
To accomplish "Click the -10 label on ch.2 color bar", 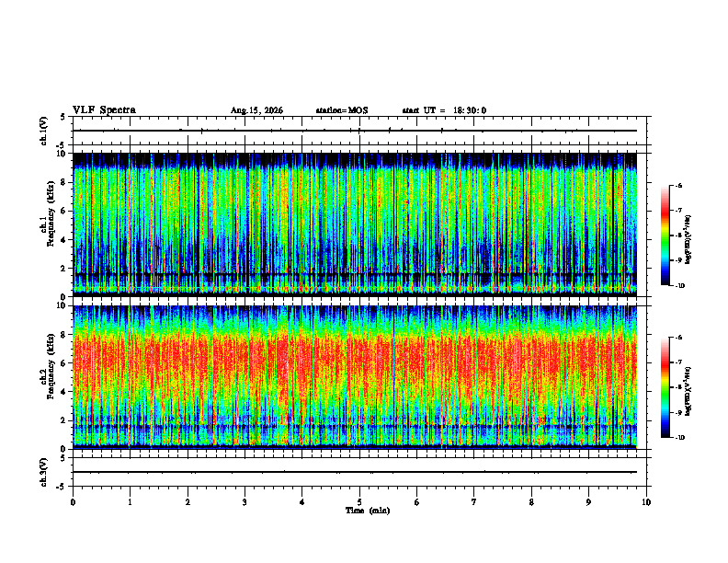I will [679, 438].
